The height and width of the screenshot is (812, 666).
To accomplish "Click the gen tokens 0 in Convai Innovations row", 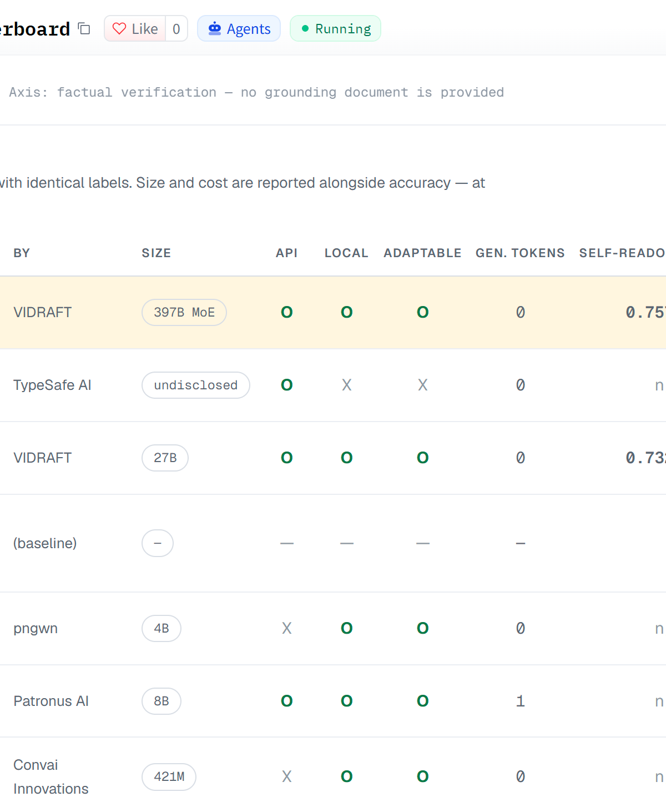I will (520, 776).
